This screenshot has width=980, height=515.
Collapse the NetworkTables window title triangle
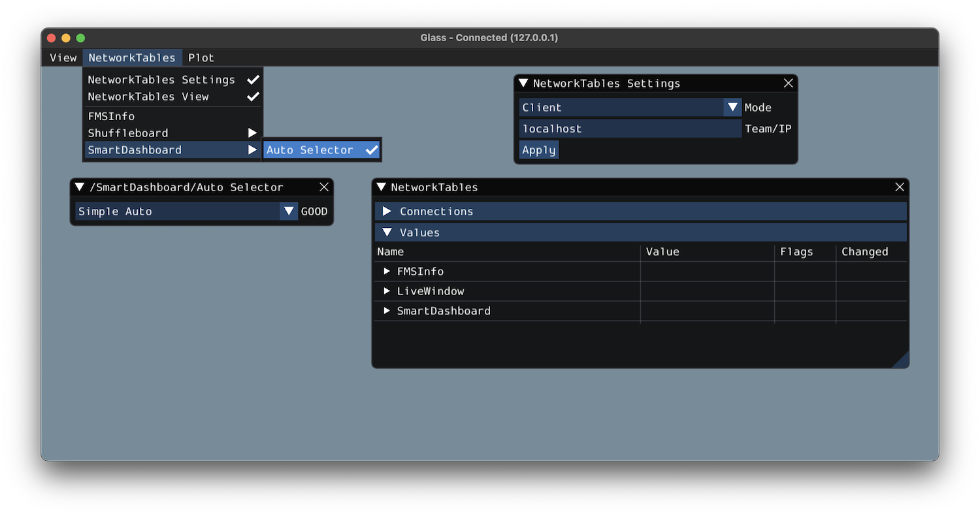pos(382,187)
